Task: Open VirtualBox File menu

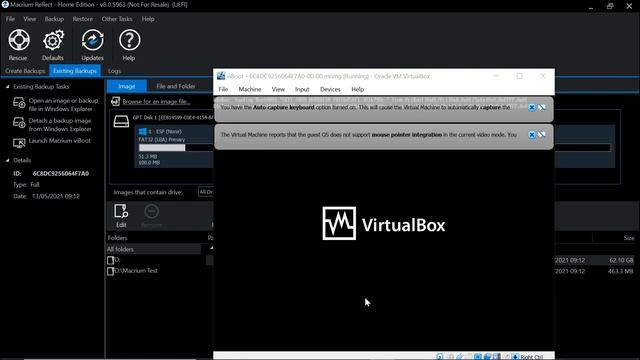Action: coord(223,89)
